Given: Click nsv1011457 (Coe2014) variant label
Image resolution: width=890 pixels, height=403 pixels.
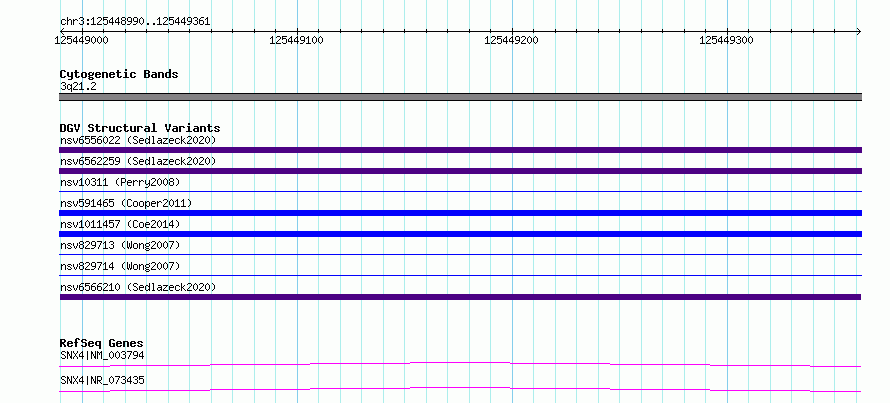Looking at the screenshot, I should coord(120,224).
